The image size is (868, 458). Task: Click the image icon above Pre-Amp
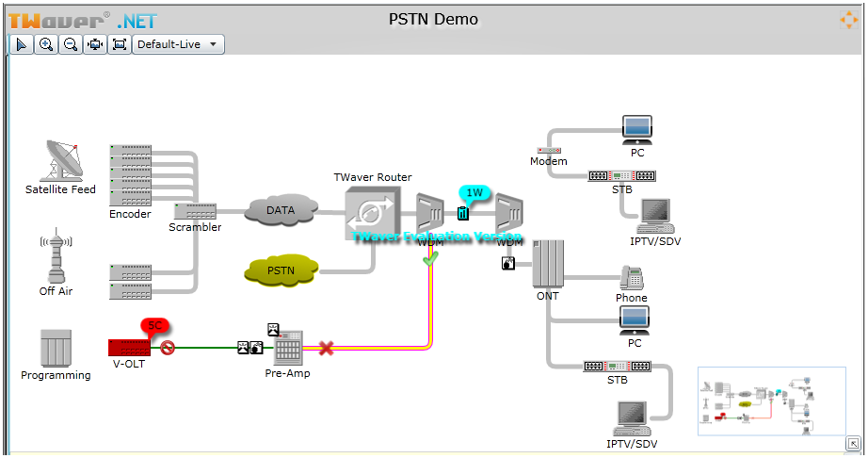tap(273, 330)
